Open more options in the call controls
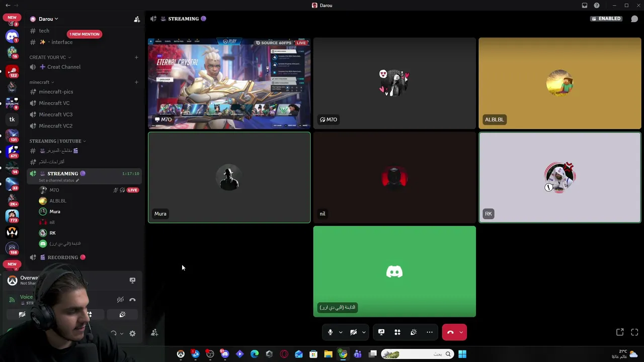 [430, 332]
